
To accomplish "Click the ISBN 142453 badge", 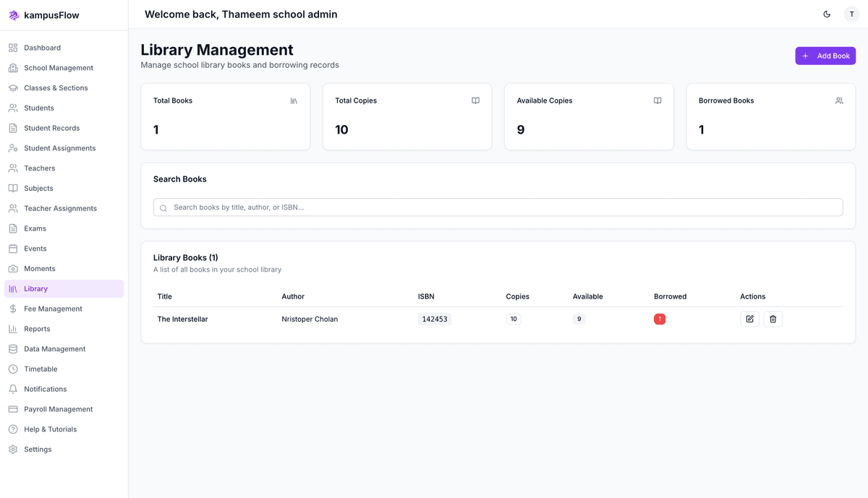I will 434,319.
